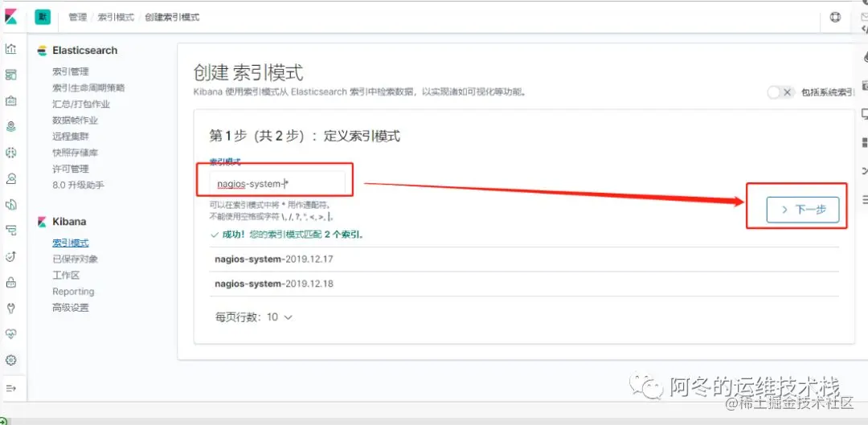The width and height of the screenshot is (868, 425).
Task: Click the nagios-system-2019.12.18 index row
Action: tap(524, 284)
